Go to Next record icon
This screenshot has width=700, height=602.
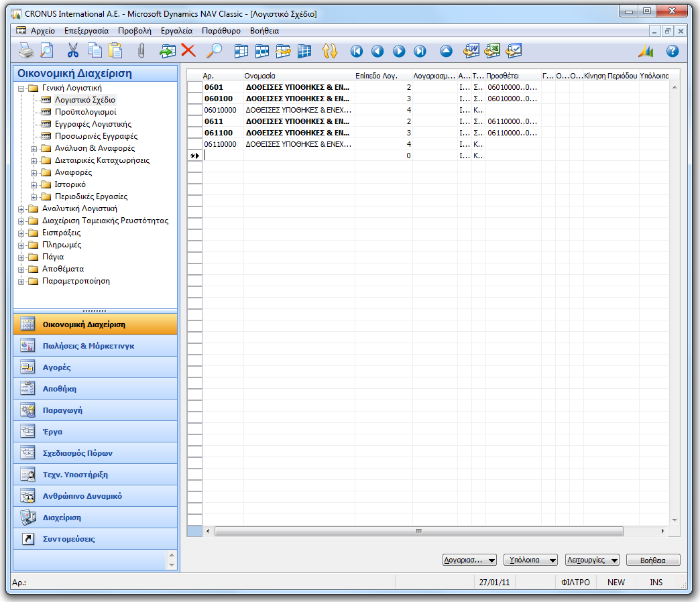pyautogui.click(x=399, y=52)
